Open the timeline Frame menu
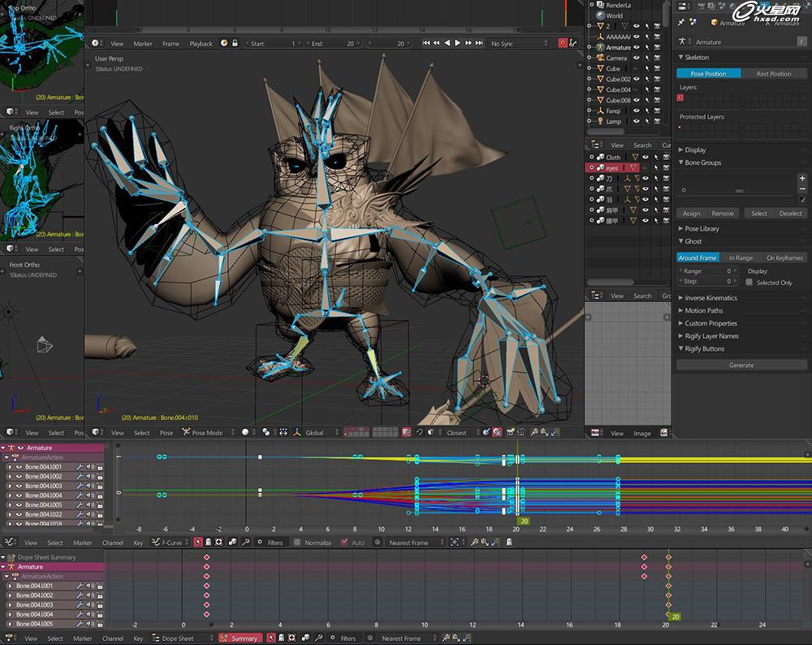Screen dimensions: 812x645 171,44
